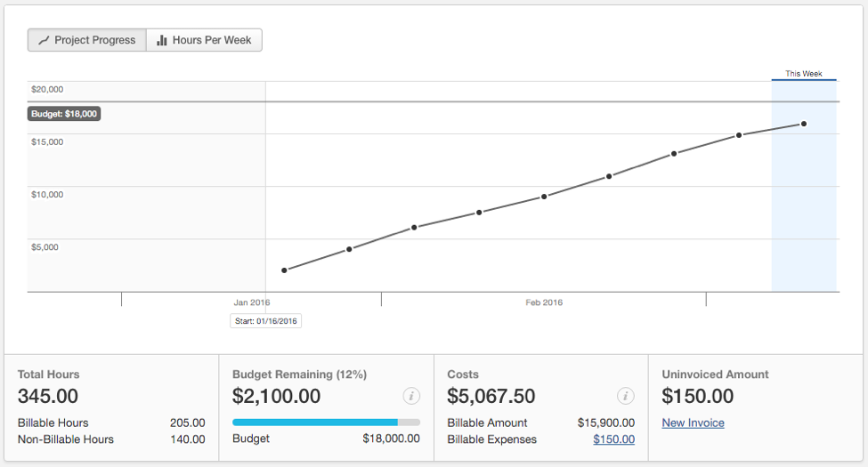Click the bar chart icon on Hours Per Week
868x467 pixels.
[x=161, y=40]
